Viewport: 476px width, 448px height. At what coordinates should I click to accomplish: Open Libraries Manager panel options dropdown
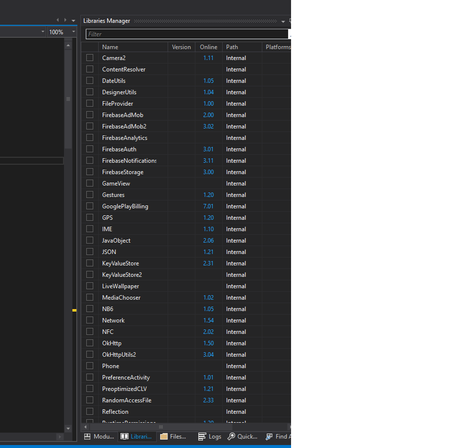coord(283,21)
